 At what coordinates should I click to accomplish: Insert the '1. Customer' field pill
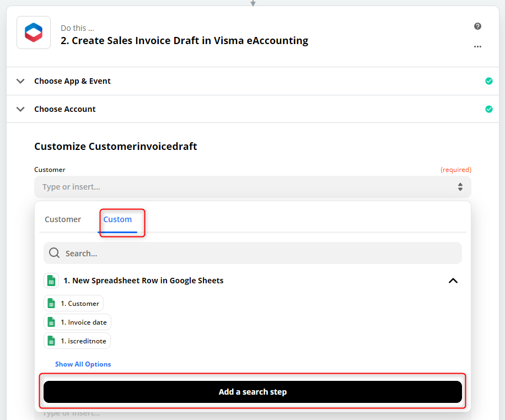click(x=74, y=304)
